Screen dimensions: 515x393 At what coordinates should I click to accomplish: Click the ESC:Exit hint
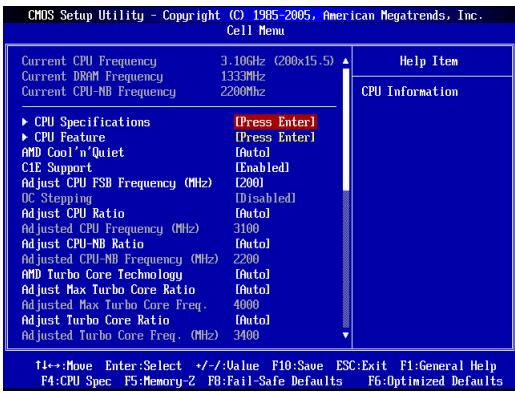(x=361, y=366)
